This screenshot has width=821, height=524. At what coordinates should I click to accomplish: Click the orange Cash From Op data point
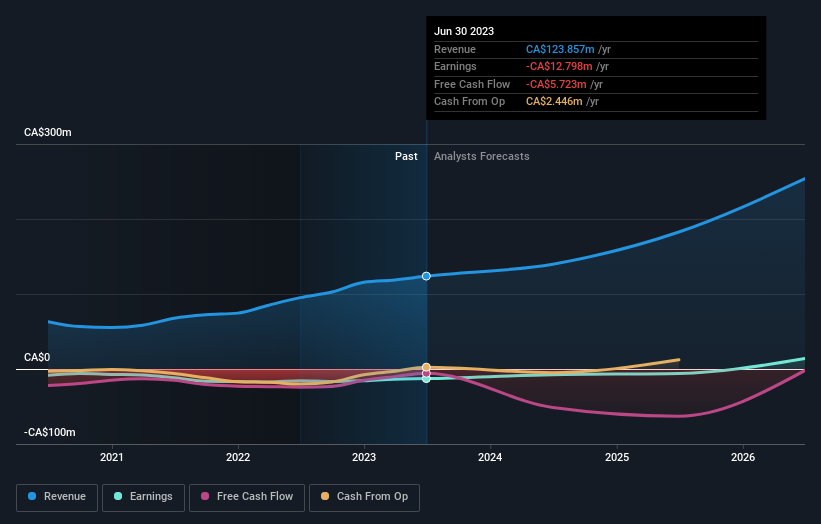click(426, 367)
